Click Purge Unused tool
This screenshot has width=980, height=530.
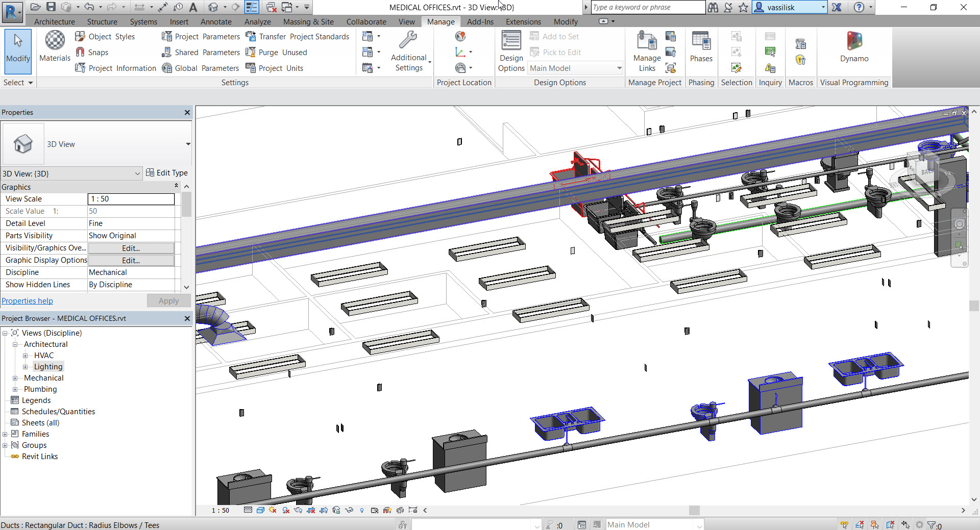[276, 52]
